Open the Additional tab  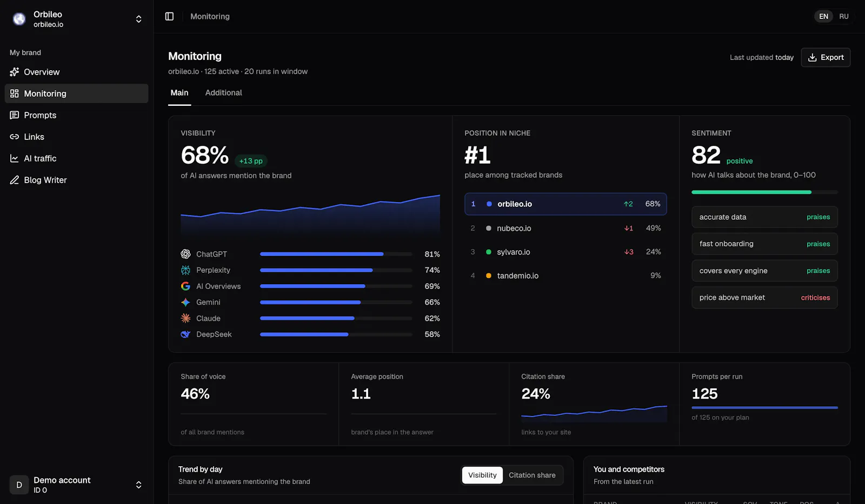coord(223,93)
